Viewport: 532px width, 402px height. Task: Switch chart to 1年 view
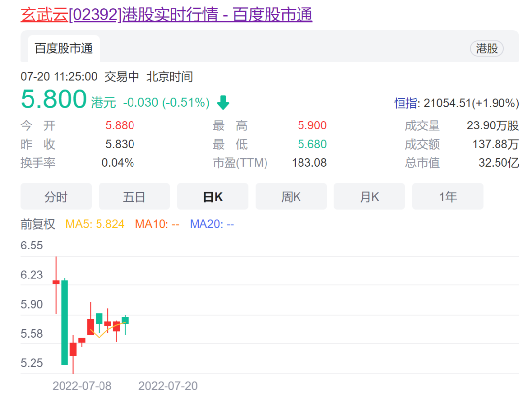[448, 196]
